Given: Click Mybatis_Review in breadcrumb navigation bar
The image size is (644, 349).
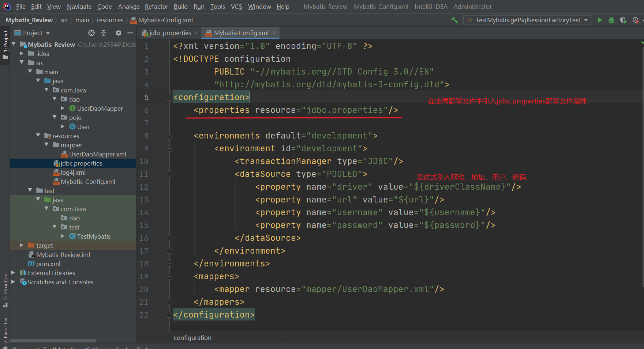Looking at the screenshot, I should (29, 20).
